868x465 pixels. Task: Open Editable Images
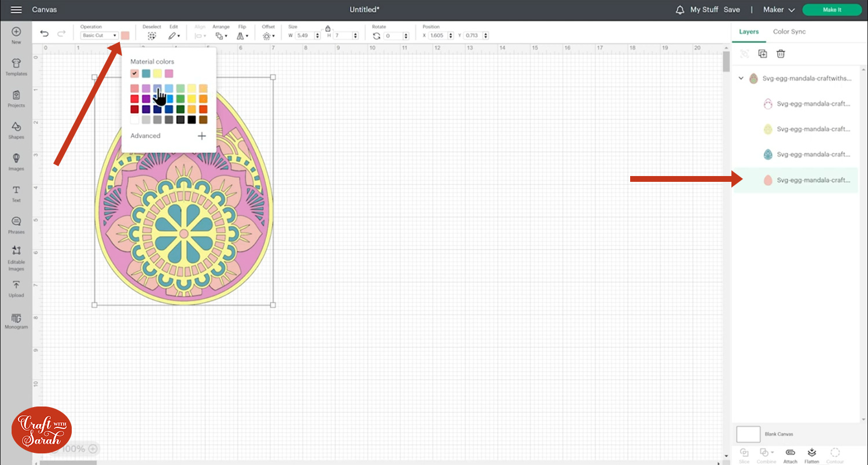point(16,258)
